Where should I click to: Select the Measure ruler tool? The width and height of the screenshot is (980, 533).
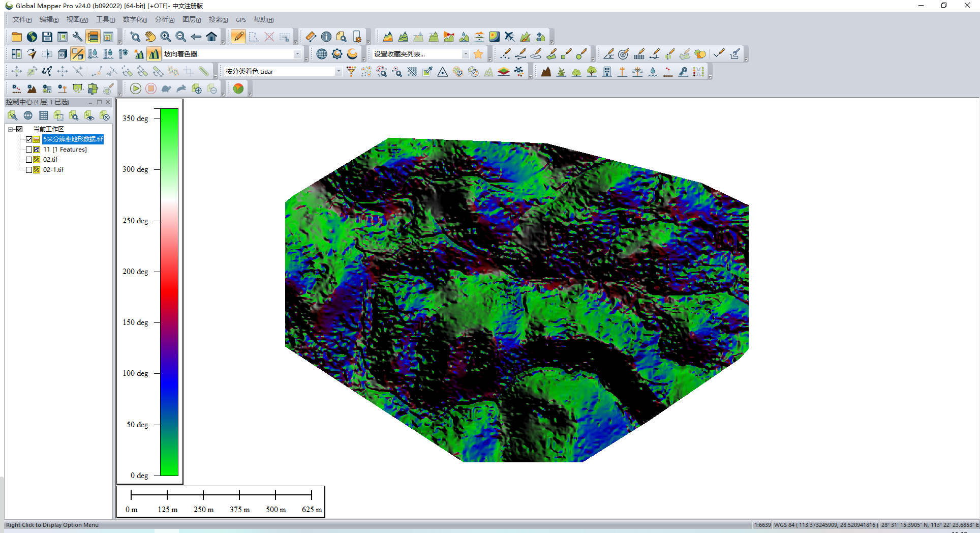(x=311, y=37)
